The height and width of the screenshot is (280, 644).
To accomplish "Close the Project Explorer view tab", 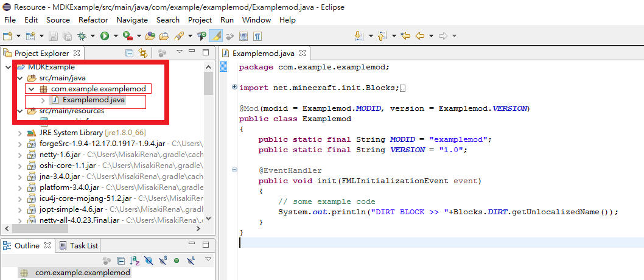I will point(77,53).
